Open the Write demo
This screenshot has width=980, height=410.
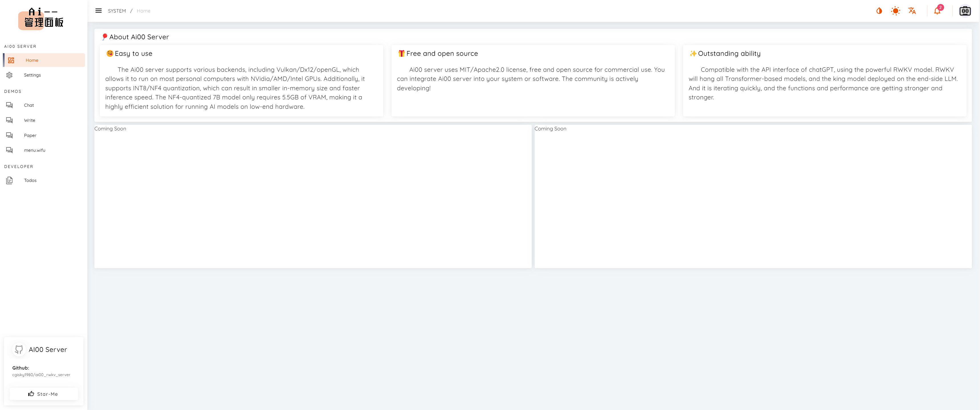[29, 120]
